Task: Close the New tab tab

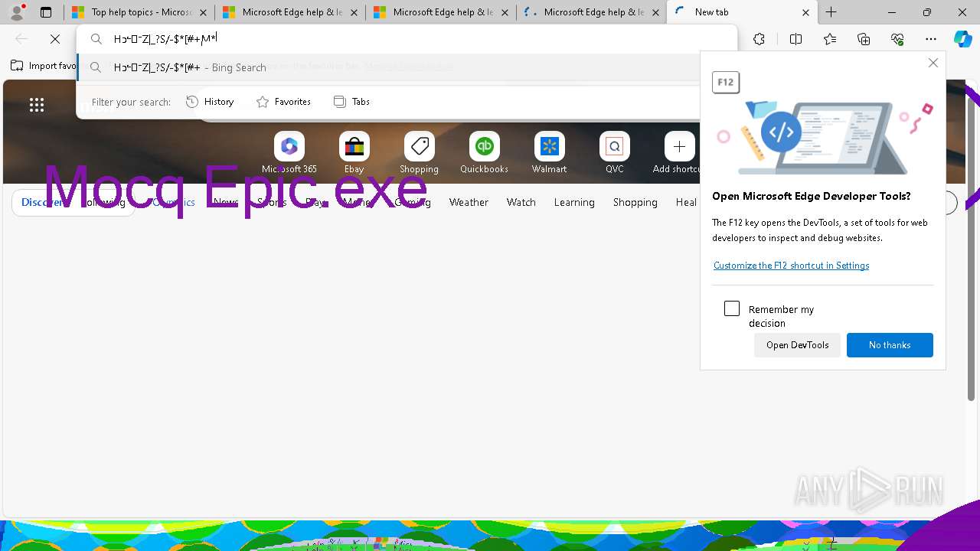Action: pos(805,12)
